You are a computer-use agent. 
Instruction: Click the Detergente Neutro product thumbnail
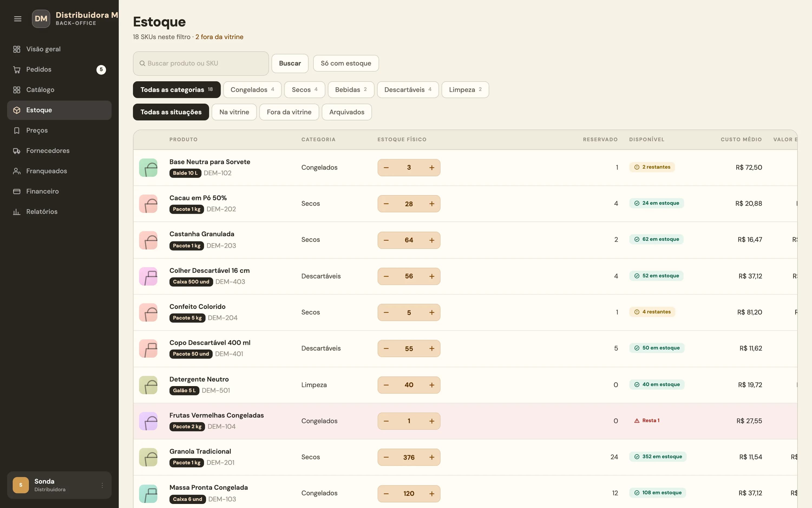tap(148, 385)
